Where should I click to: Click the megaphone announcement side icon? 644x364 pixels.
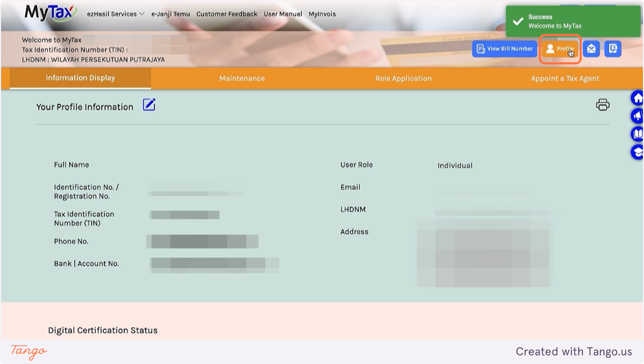[638, 116]
